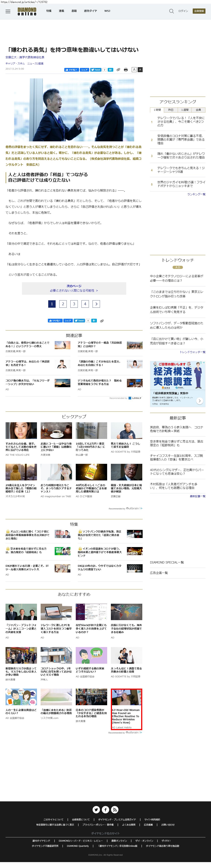Image resolution: width=211 pixels, height=868 pixels.
Task: Open trend article about 中小企業こそテクノロジー
Action: pos(177,278)
